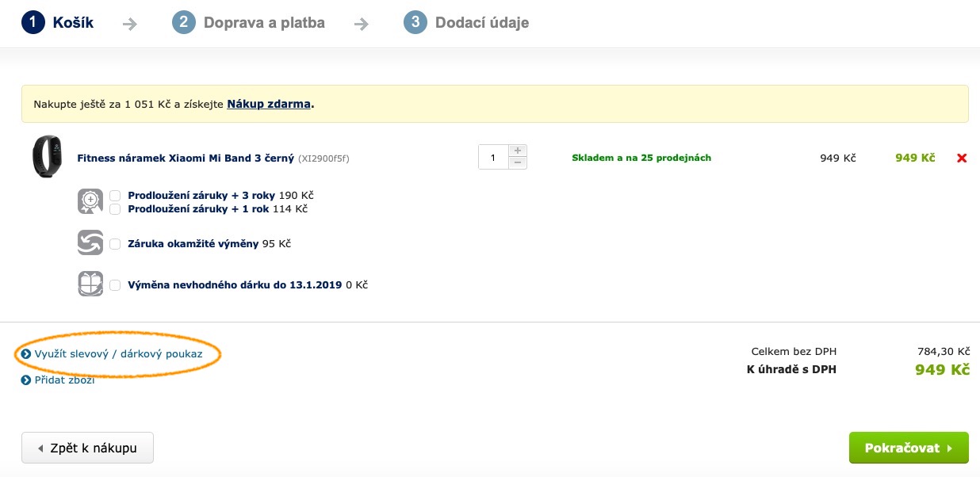Click the Mi Band 3 product thumbnail
Image resolution: width=980 pixels, height=477 pixels.
47,157
